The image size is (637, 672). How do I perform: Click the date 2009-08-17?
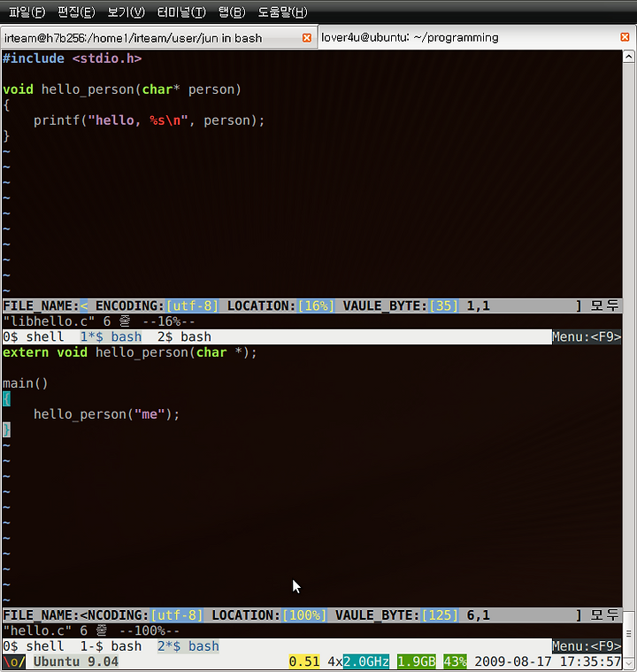(513, 661)
